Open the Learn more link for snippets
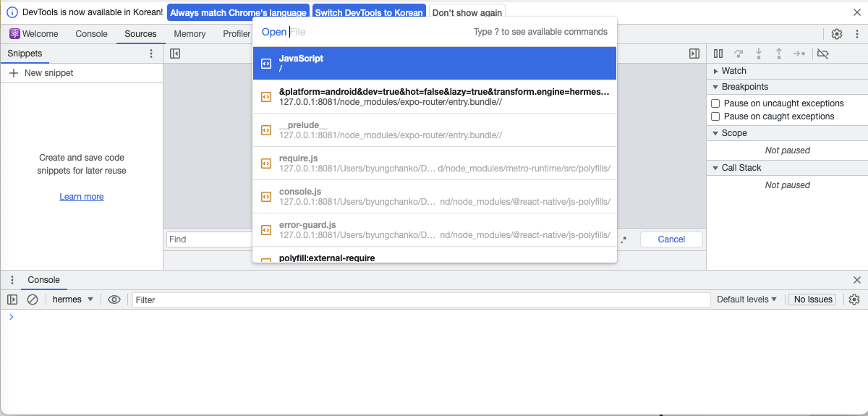The height and width of the screenshot is (416, 868). click(82, 197)
